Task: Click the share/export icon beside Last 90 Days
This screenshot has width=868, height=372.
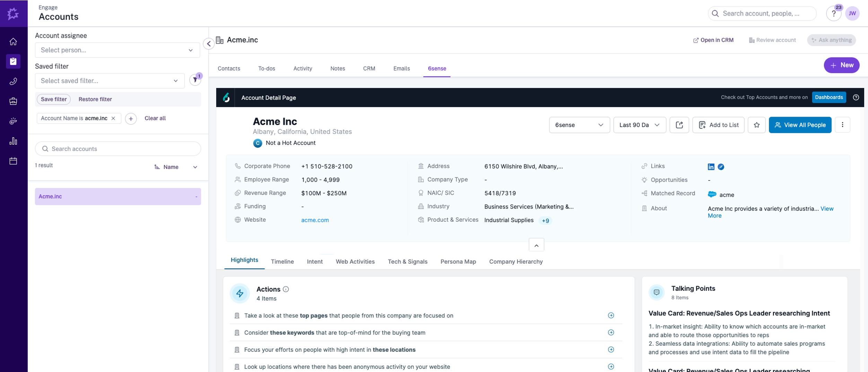Action: click(679, 125)
